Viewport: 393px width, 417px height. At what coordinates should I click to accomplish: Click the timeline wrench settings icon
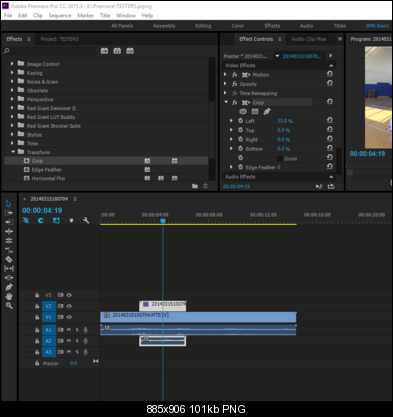pos(86,220)
